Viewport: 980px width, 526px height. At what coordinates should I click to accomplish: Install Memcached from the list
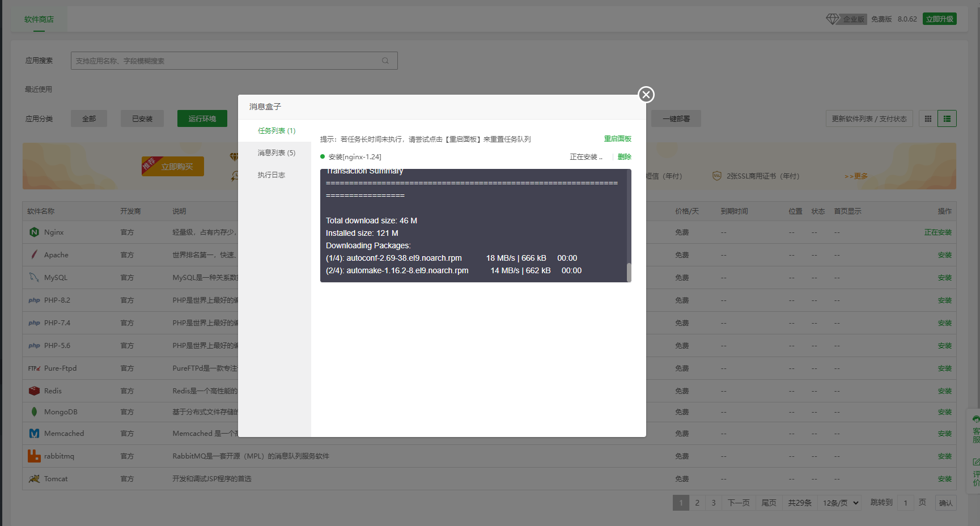944,434
